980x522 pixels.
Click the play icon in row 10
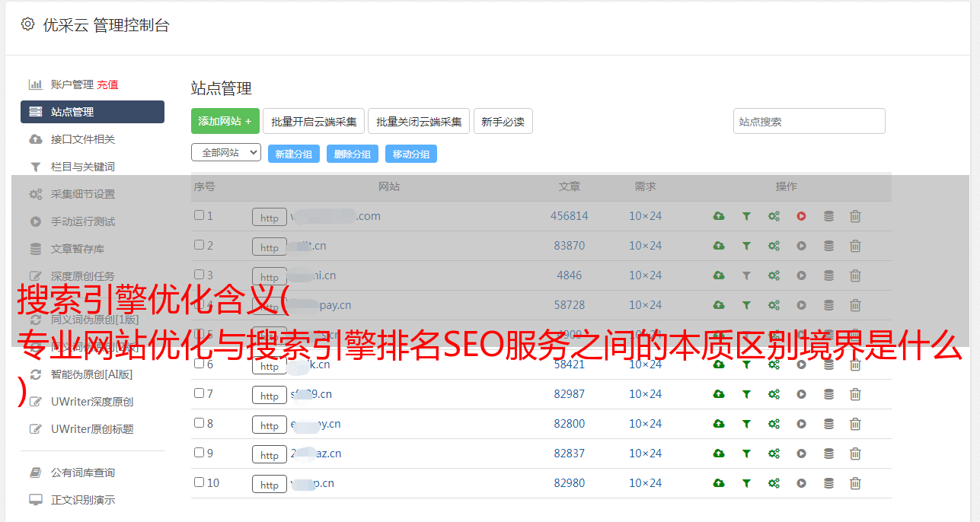pos(801,483)
